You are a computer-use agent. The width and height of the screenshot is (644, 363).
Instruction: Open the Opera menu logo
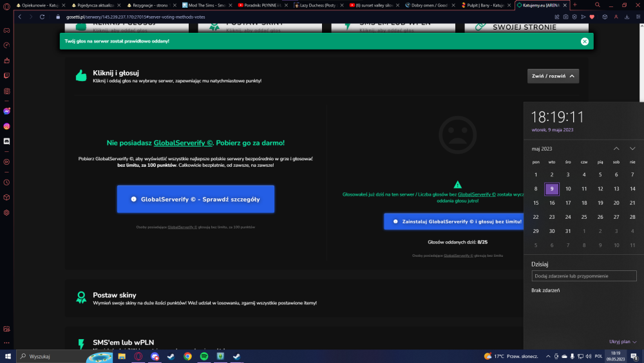pos(6,6)
